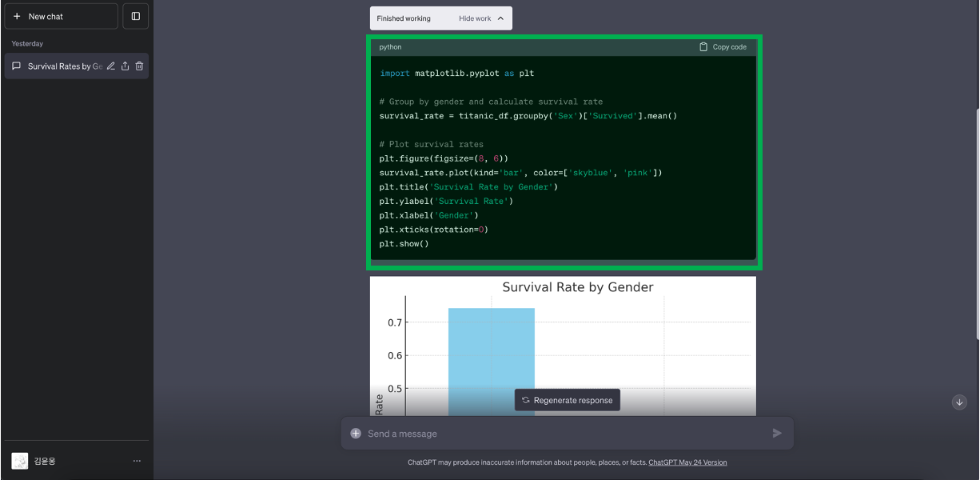Expand the chevron next to Finished working

(500, 18)
